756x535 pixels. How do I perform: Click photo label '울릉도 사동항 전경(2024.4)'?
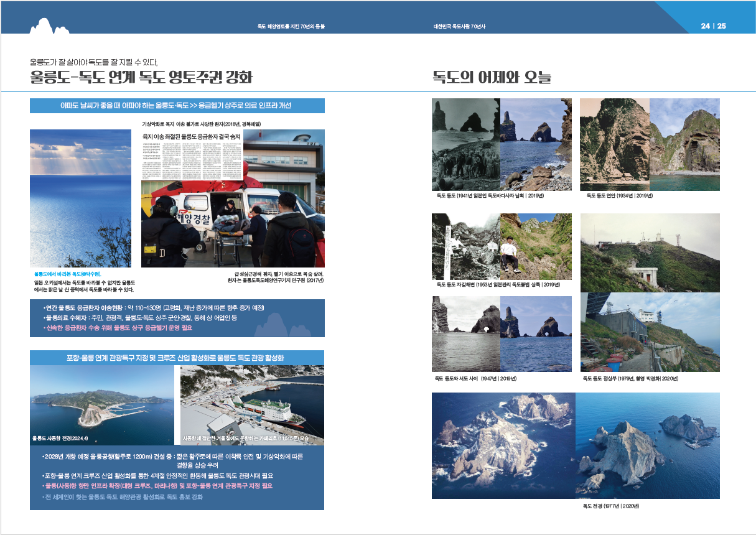click(60, 439)
